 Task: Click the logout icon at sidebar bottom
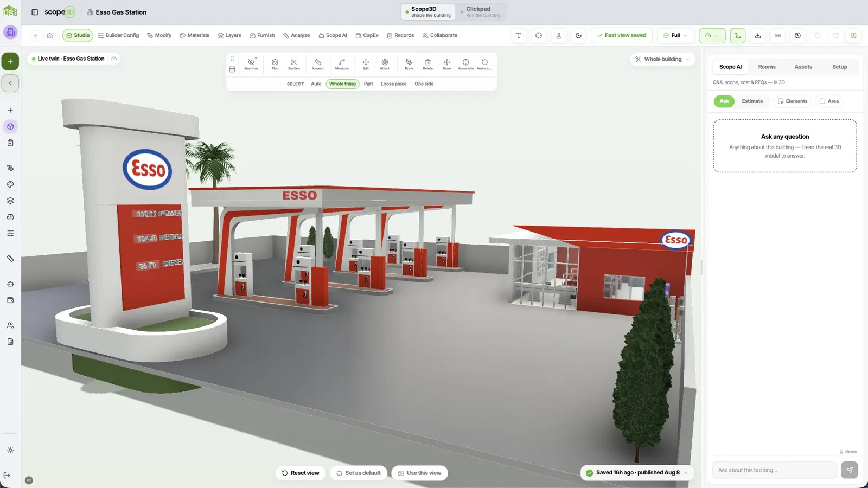coord(7,476)
